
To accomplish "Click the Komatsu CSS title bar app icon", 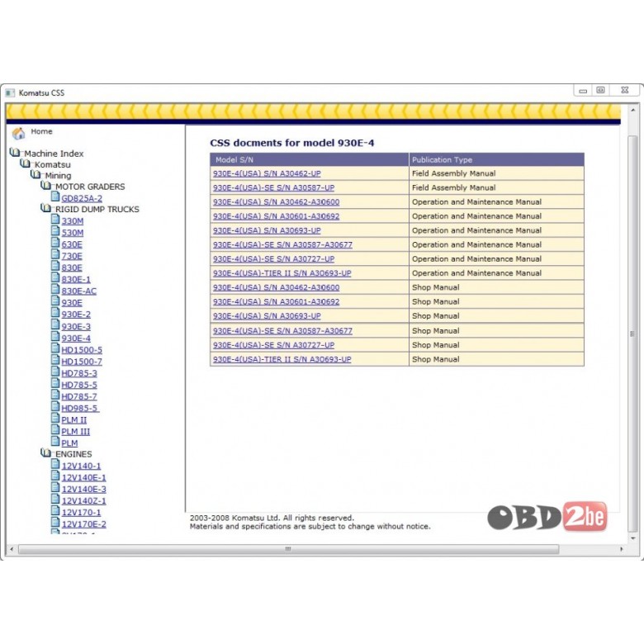I will pos(10,92).
